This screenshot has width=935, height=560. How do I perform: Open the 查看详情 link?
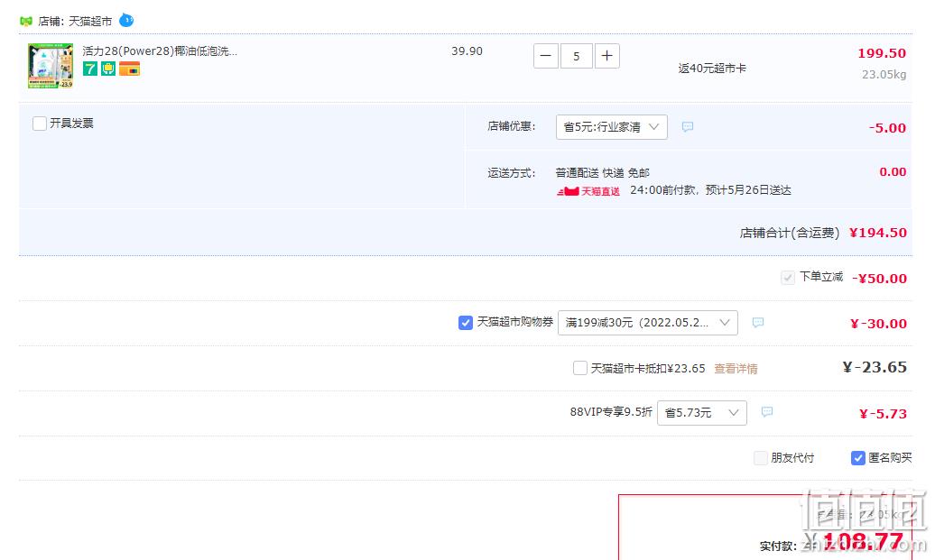coord(736,369)
